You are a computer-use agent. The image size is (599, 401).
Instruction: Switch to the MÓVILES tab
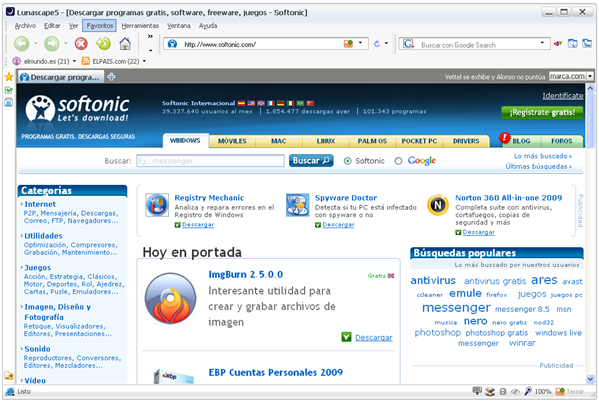pos(232,141)
